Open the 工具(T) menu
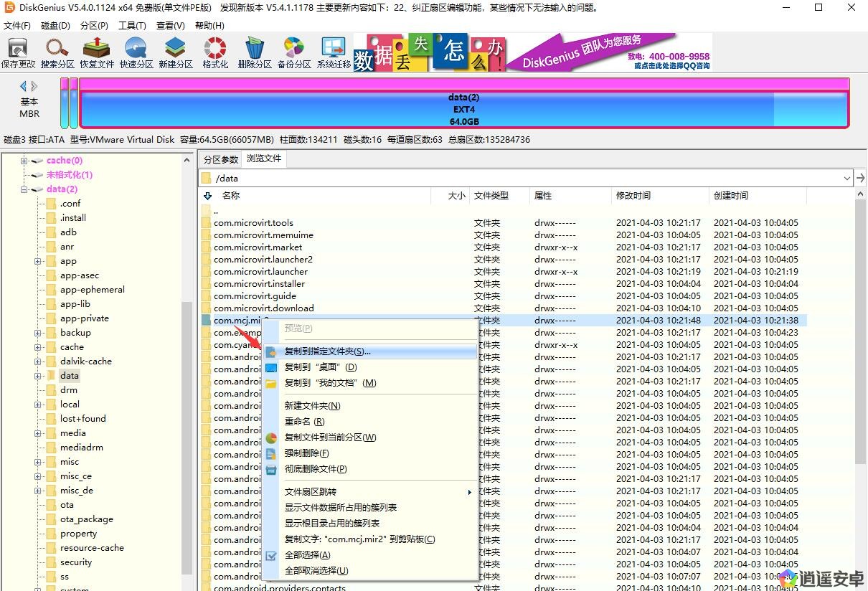Viewport: 868px width, 591px height. (132, 25)
